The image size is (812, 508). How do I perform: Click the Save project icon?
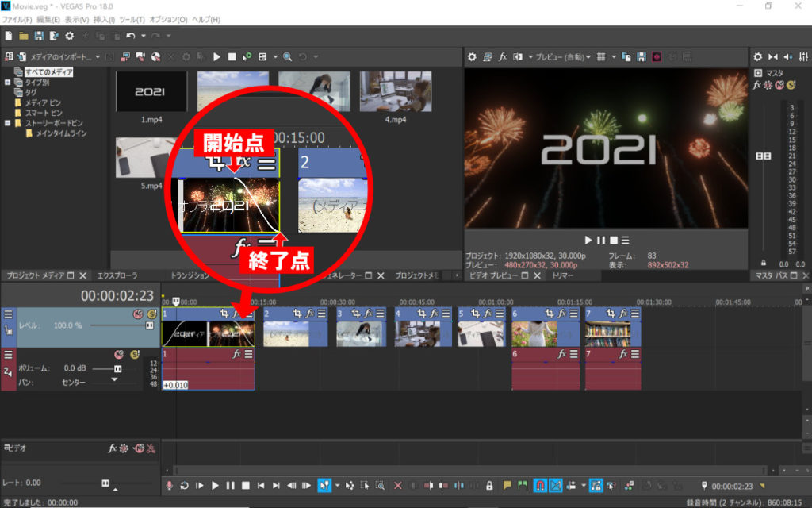pyautogui.click(x=38, y=36)
